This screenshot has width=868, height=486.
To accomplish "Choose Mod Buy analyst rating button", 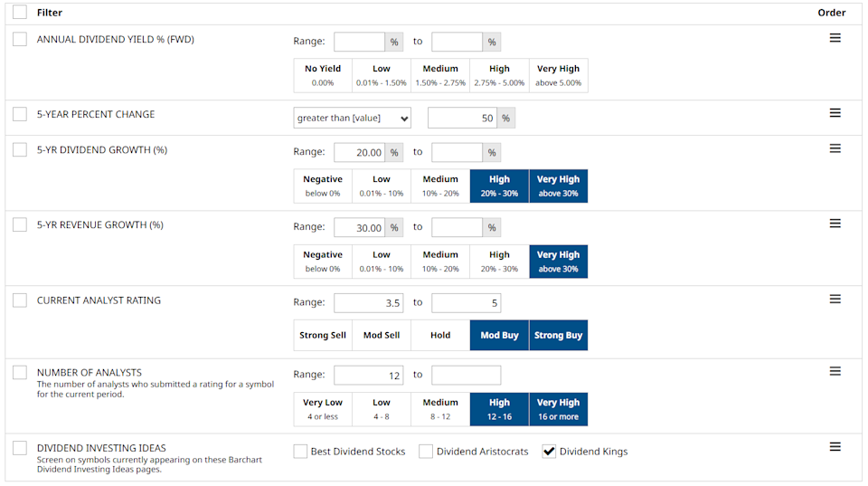I will coord(499,335).
